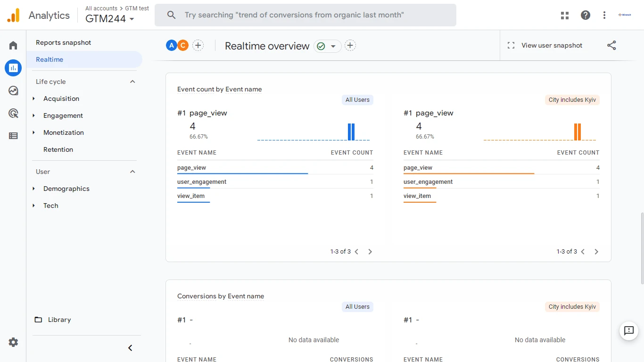Expand the Acquisition tree item
Viewport: 644px width, 362px height.
(x=34, y=99)
